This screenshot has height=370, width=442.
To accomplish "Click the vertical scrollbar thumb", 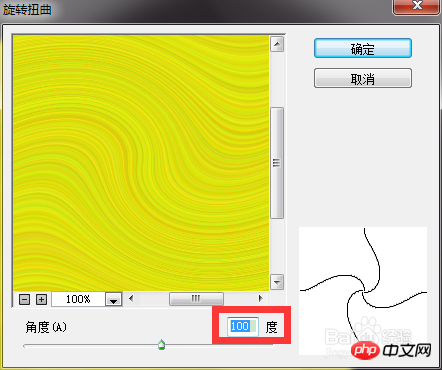I will click(277, 163).
